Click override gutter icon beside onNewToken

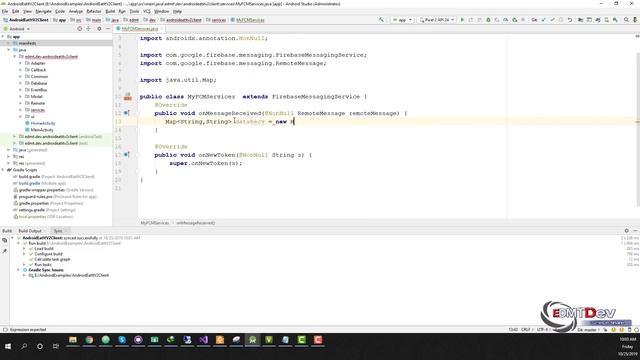tap(127, 155)
